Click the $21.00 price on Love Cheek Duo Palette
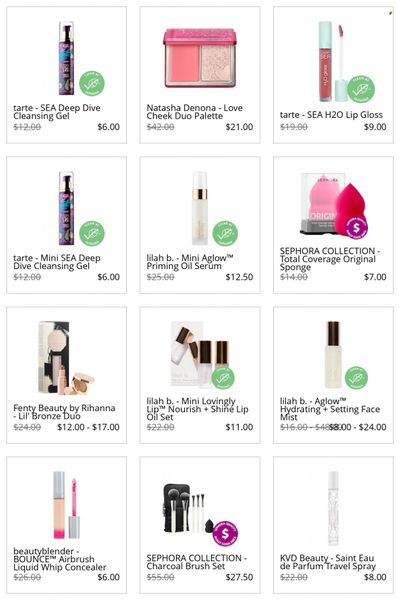The width and height of the screenshot is (400, 600). [239, 127]
